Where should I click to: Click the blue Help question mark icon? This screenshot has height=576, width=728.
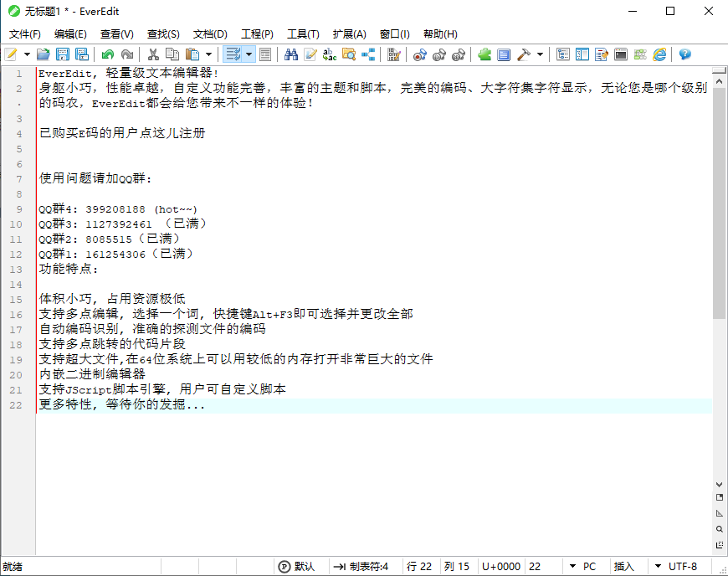[684, 54]
